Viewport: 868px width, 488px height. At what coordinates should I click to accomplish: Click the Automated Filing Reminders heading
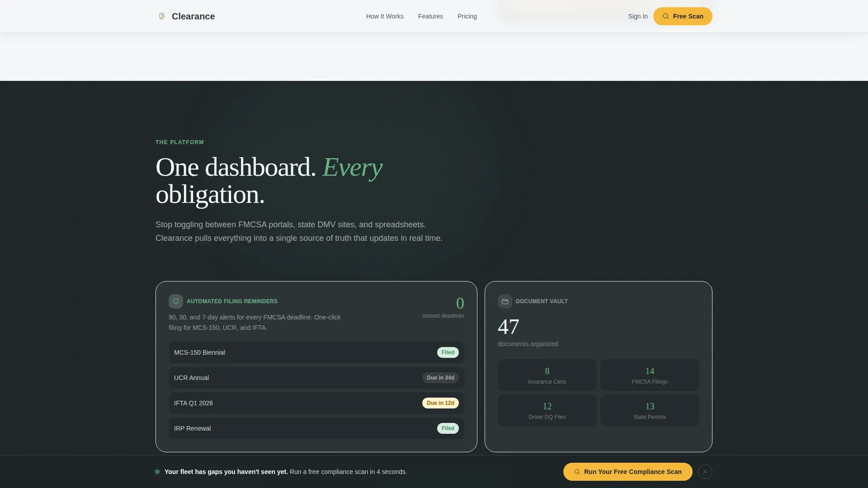point(232,301)
